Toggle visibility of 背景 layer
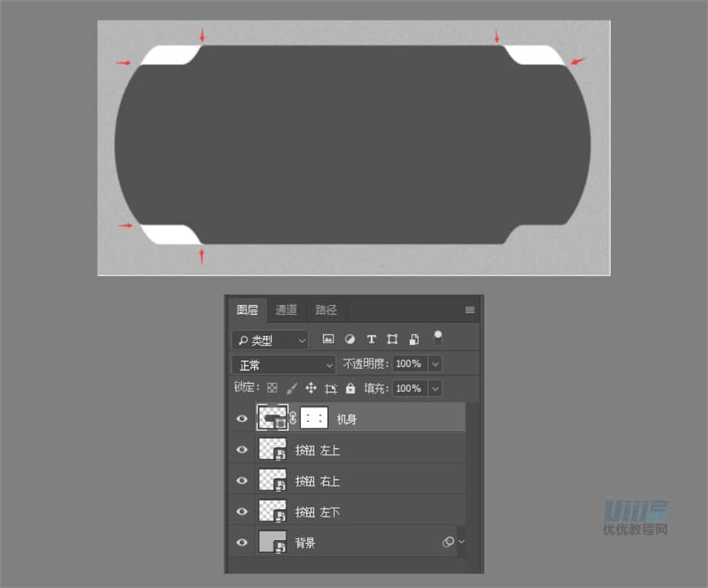The height and width of the screenshot is (588, 708). tap(242, 542)
